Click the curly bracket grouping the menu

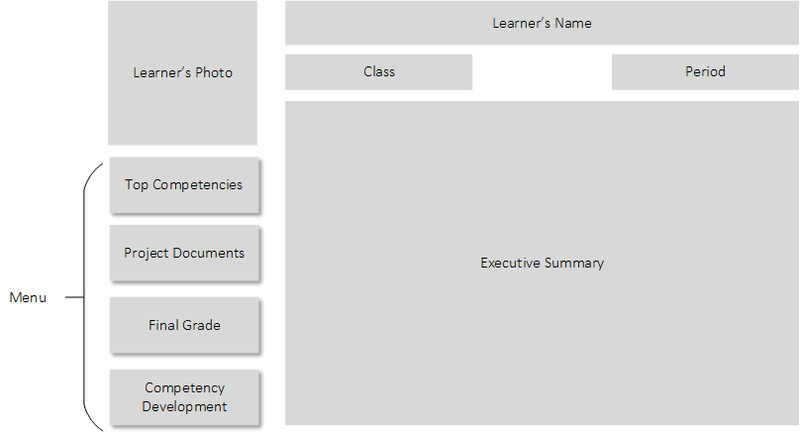(x=88, y=297)
